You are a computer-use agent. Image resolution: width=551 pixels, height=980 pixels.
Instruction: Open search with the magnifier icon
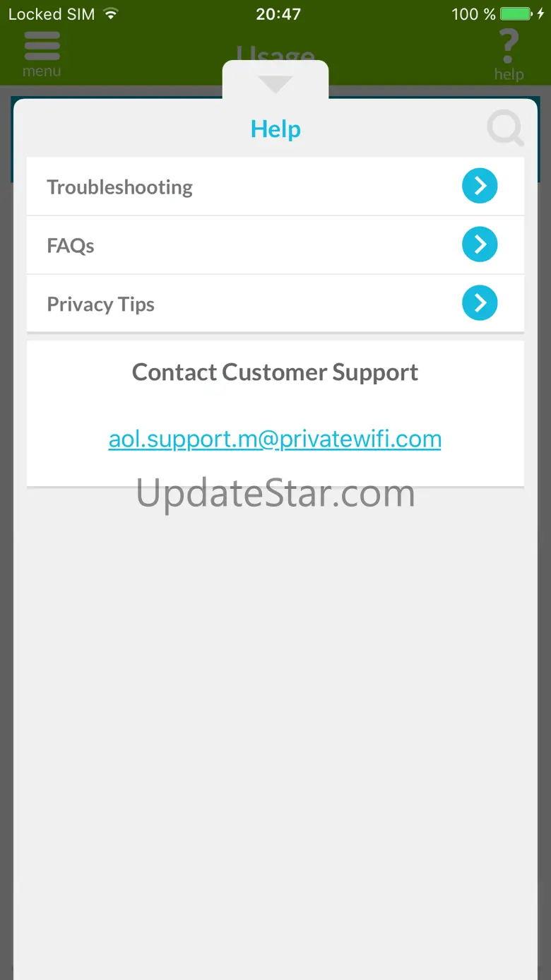(506, 130)
